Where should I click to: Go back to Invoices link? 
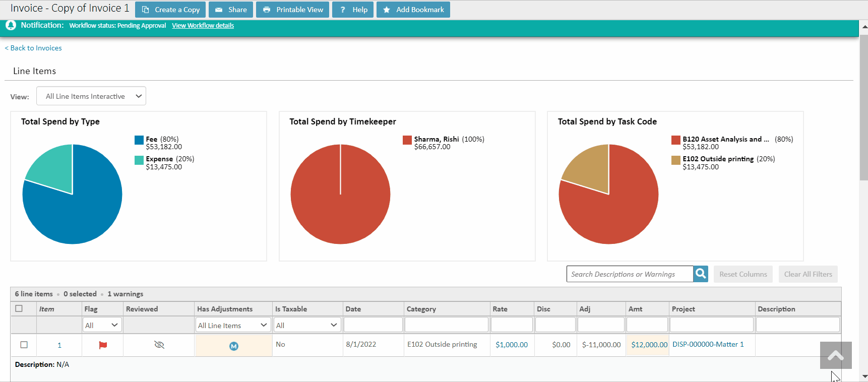coord(34,48)
